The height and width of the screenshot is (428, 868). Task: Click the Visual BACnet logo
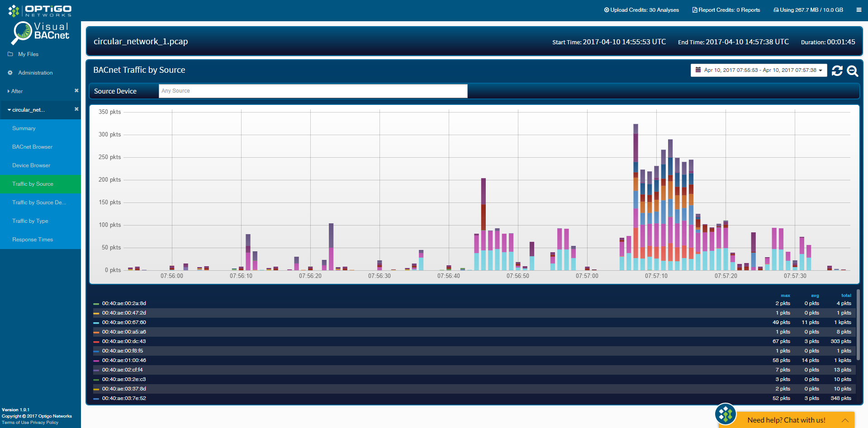(x=41, y=33)
